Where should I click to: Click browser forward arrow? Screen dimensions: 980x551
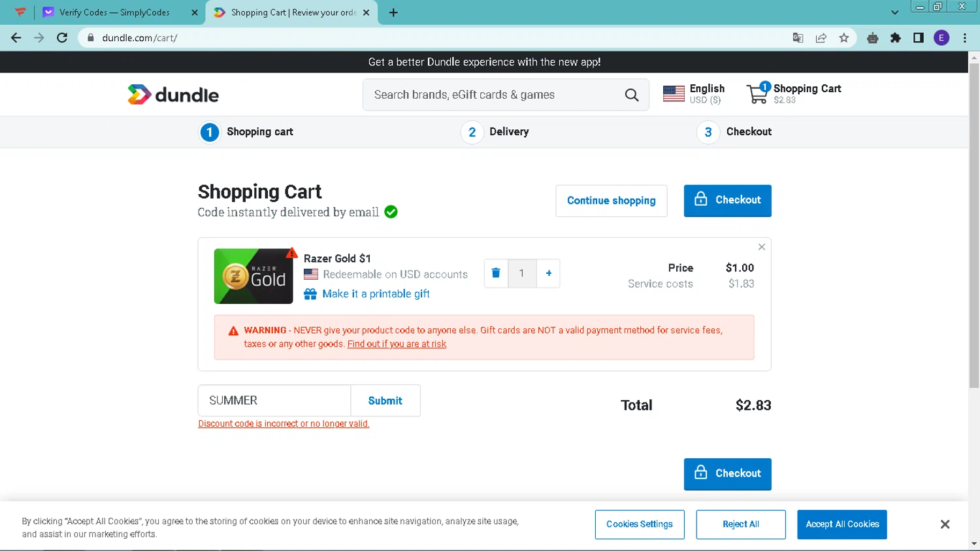pos(39,38)
